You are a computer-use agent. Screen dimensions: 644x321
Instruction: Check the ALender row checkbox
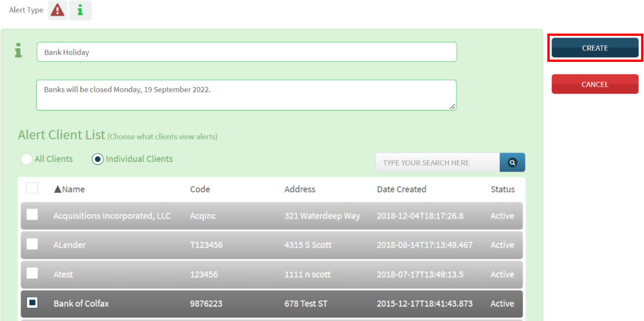[32, 244]
